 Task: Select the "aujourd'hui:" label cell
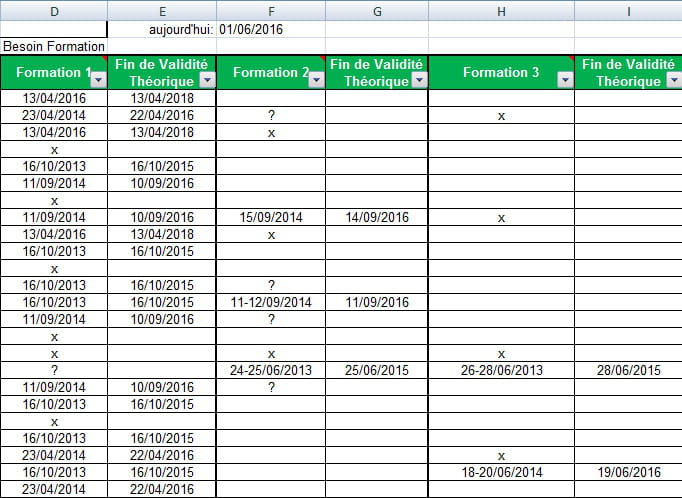162,29
